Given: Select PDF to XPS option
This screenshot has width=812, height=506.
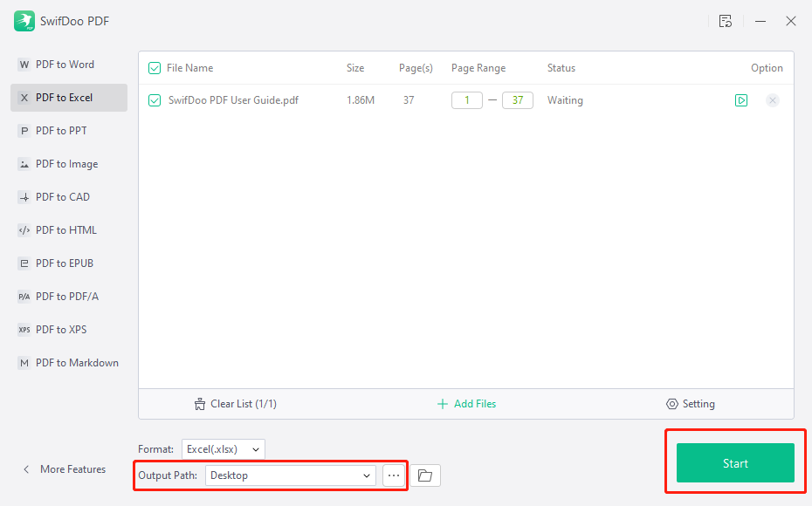Looking at the screenshot, I should pos(69,330).
